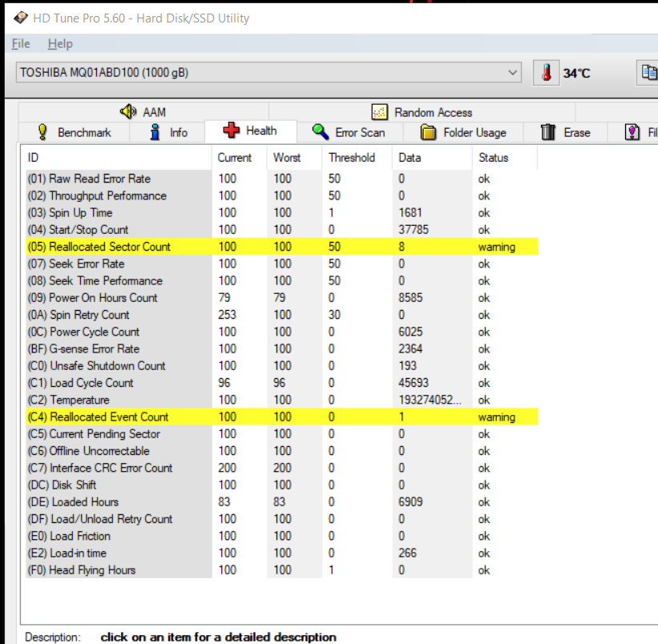658x644 pixels.
Task: Select the Load-in time row
Action: pyautogui.click(x=281, y=553)
